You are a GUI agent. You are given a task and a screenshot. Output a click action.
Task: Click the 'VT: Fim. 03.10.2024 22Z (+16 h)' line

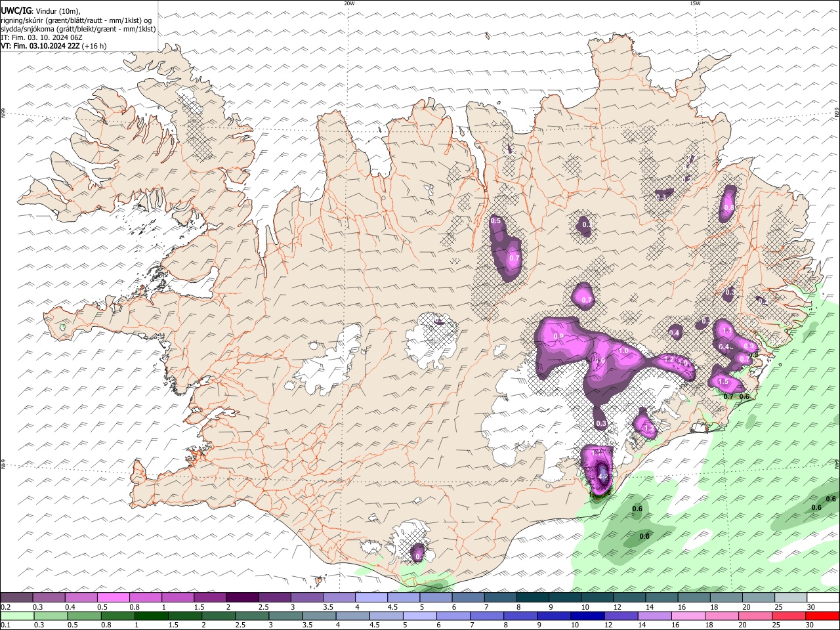(x=54, y=46)
